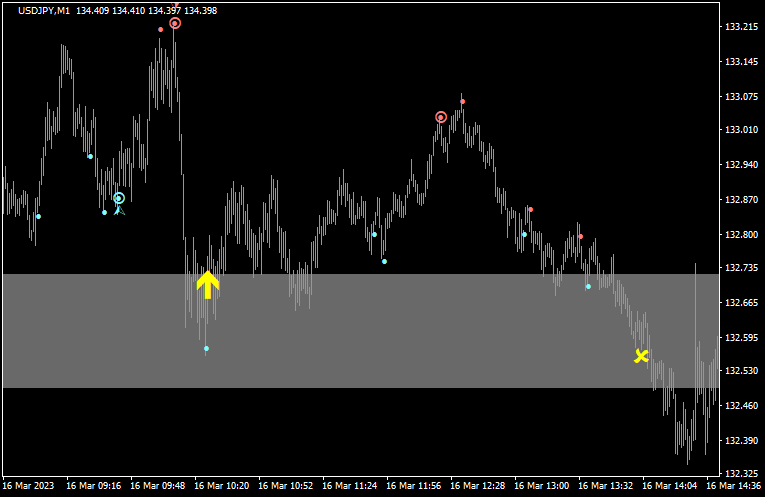Click red dot left of top circled marker

(160, 29)
